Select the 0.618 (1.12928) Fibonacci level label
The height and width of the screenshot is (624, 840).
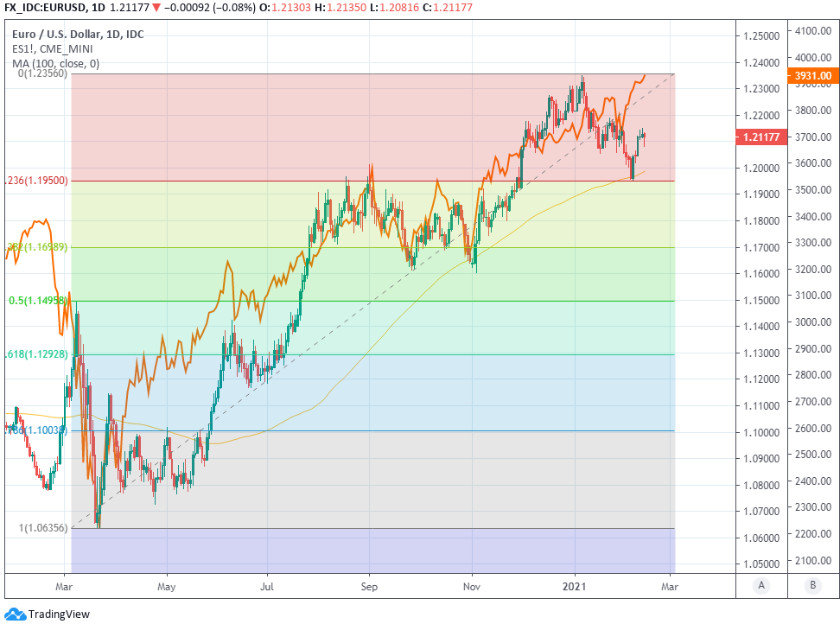point(36,354)
